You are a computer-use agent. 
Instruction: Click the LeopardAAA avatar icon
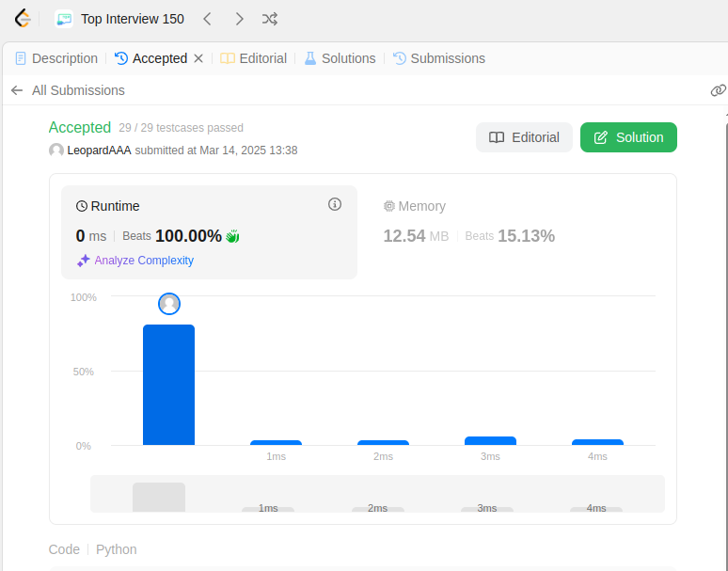pyautogui.click(x=56, y=151)
